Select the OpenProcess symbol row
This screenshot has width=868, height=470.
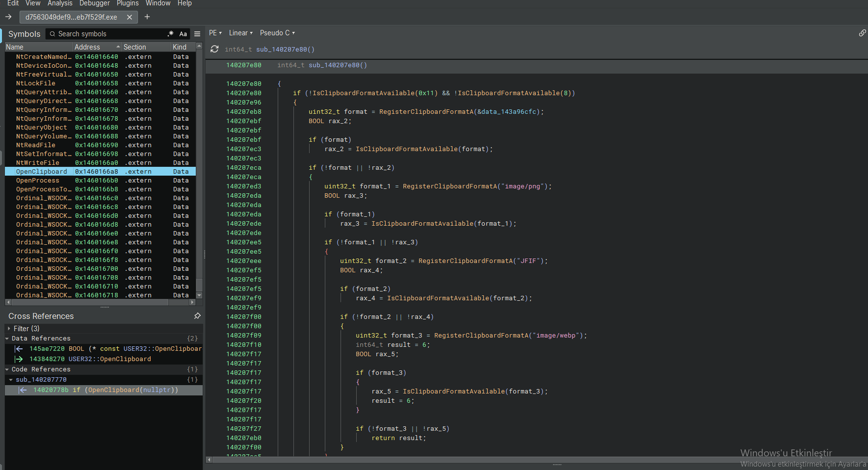(x=100, y=181)
